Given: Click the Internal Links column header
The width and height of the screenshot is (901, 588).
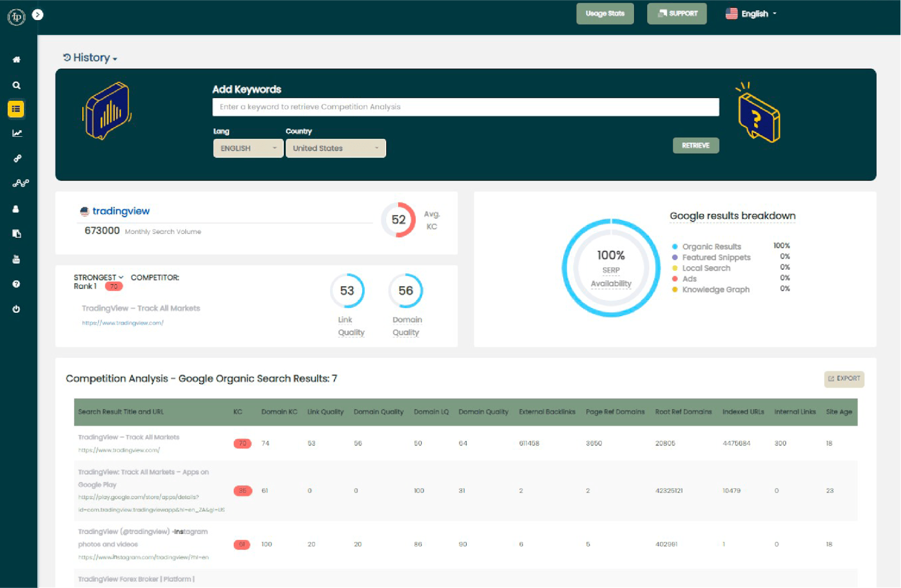Looking at the screenshot, I should pyautogui.click(x=795, y=412).
